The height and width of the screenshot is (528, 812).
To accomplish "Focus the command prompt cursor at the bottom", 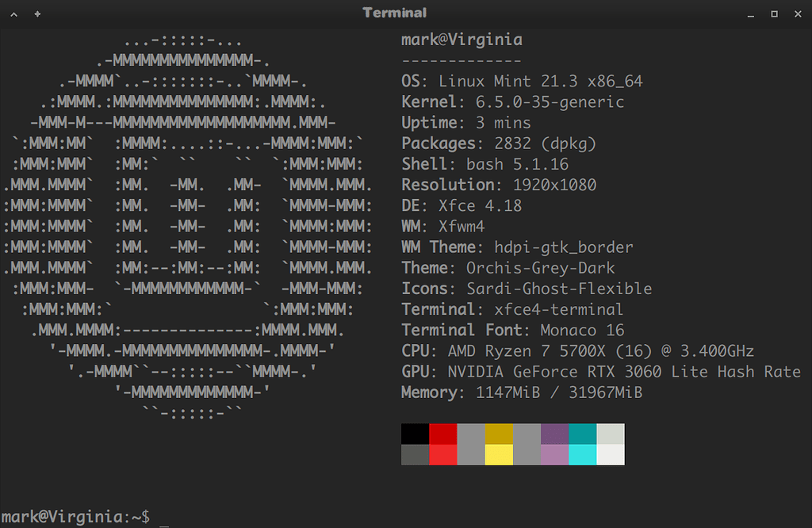I will point(163,518).
